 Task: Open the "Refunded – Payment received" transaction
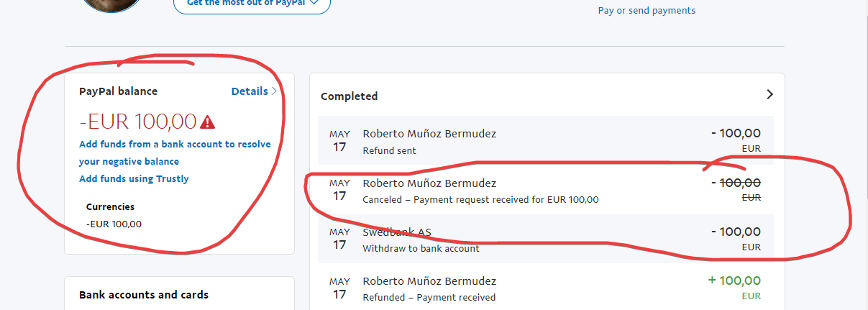[545, 288]
